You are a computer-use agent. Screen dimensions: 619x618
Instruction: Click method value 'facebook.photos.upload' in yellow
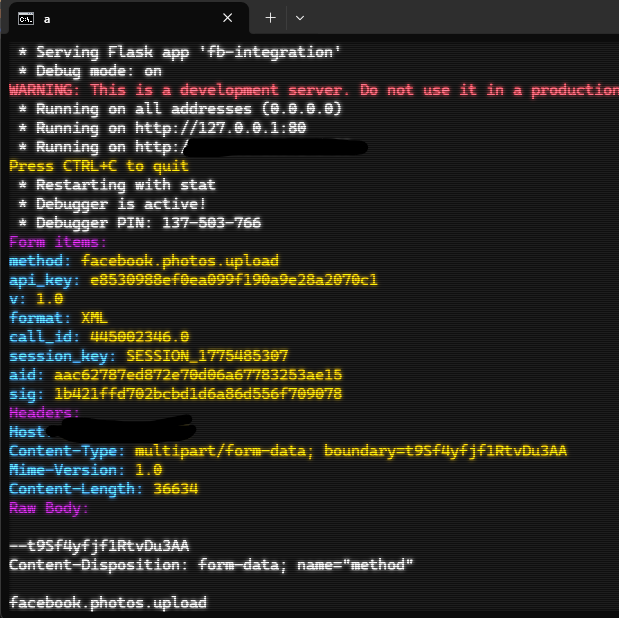(x=180, y=261)
